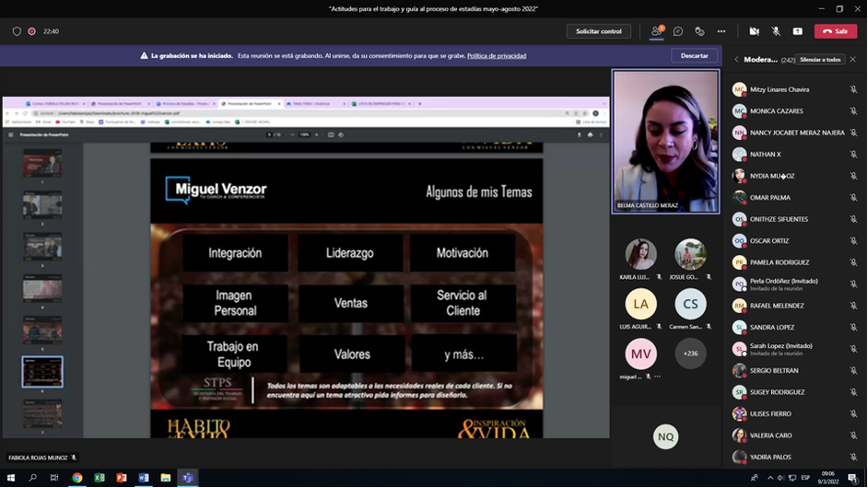Open Word from the taskbar
Image resolution: width=868 pixels, height=488 pixels.
(144, 478)
